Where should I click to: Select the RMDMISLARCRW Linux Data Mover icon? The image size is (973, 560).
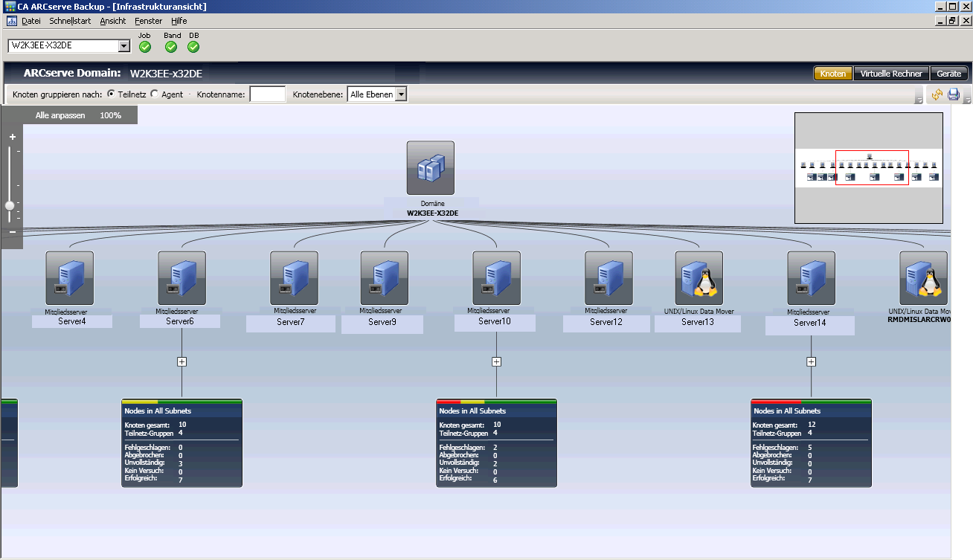pos(924,278)
